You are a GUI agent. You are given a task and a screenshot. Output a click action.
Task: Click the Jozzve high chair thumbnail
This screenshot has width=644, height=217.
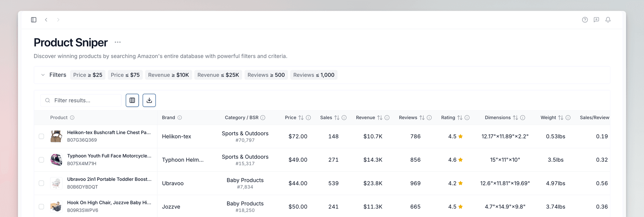pos(56,207)
